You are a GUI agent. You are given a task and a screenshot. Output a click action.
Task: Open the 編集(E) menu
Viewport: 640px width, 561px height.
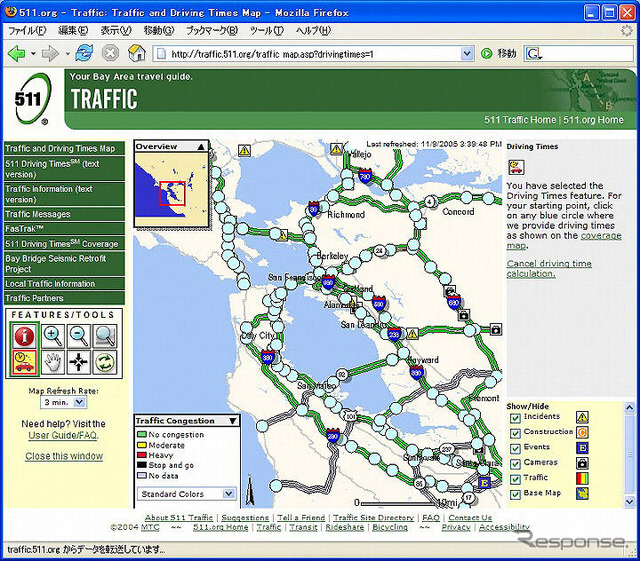pyautogui.click(x=73, y=31)
